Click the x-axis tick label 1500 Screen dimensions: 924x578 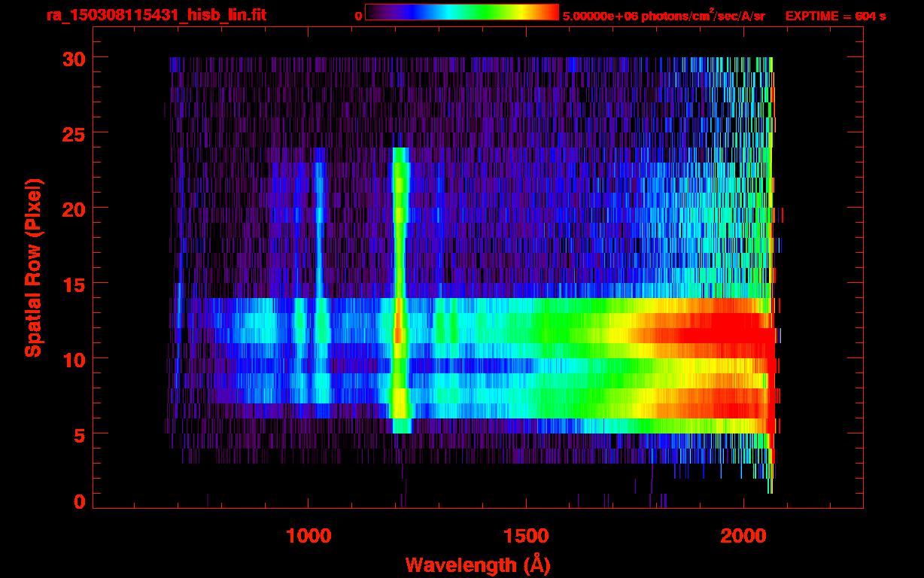point(526,536)
